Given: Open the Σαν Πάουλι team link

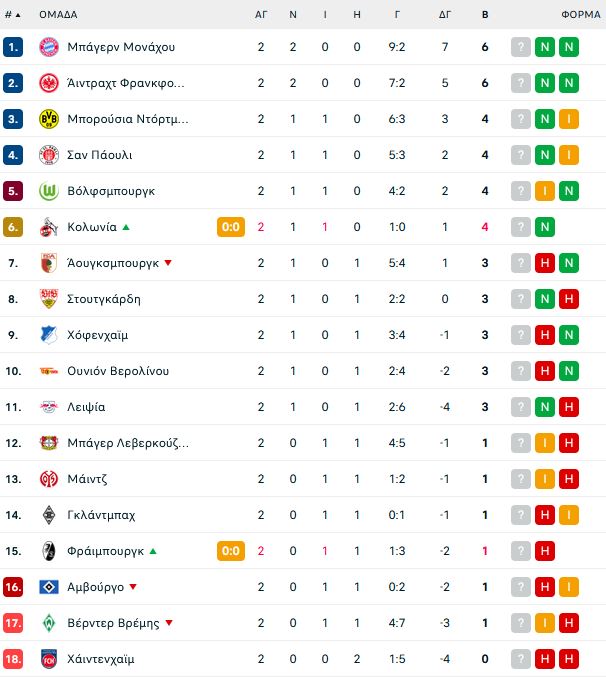Looking at the screenshot, I should pyautogui.click(x=100, y=155).
